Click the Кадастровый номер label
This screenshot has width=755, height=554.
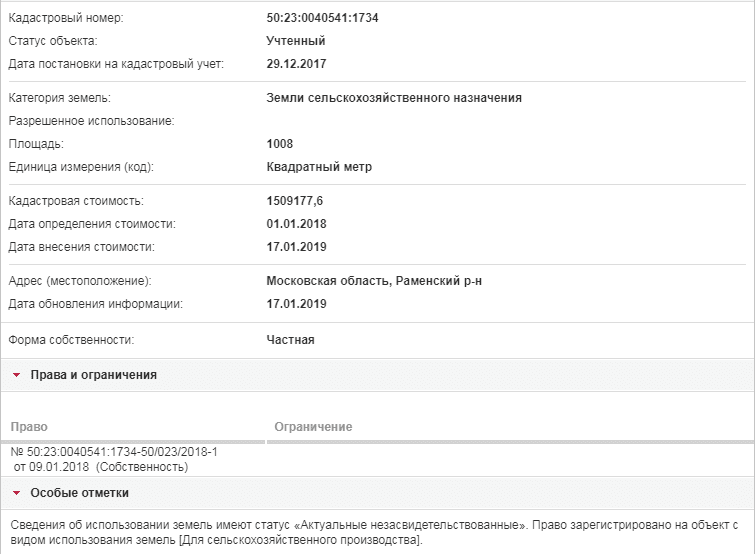click(66, 18)
